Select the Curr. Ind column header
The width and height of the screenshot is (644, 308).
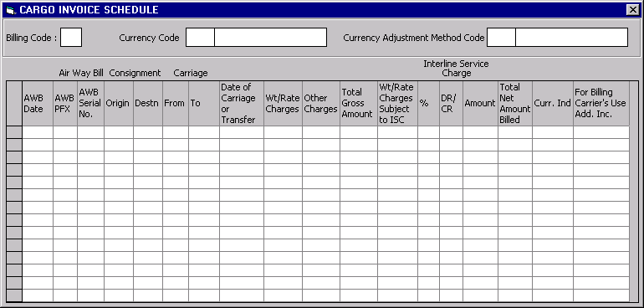(553, 104)
